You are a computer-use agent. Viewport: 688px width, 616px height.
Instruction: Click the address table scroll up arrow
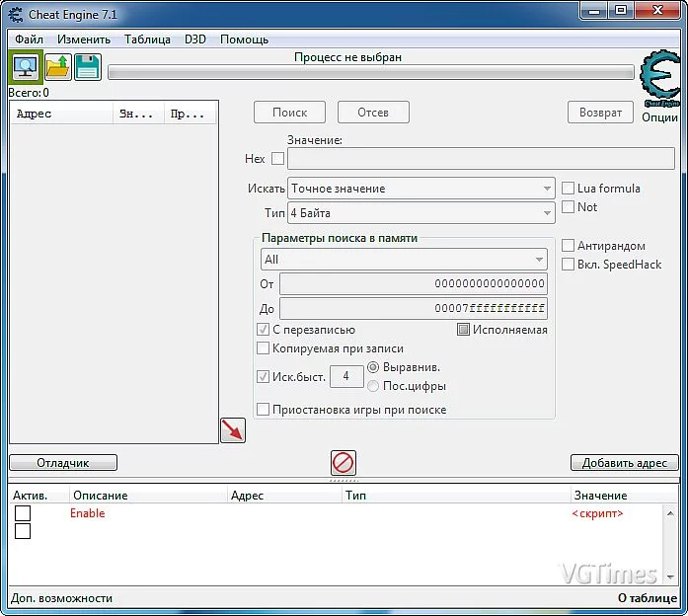coord(670,513)
